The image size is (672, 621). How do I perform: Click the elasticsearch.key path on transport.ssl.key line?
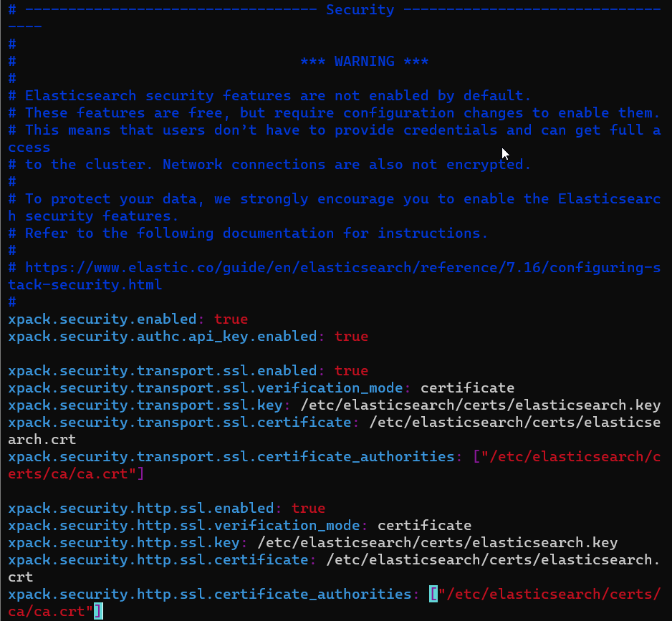(x=481, y=405)
